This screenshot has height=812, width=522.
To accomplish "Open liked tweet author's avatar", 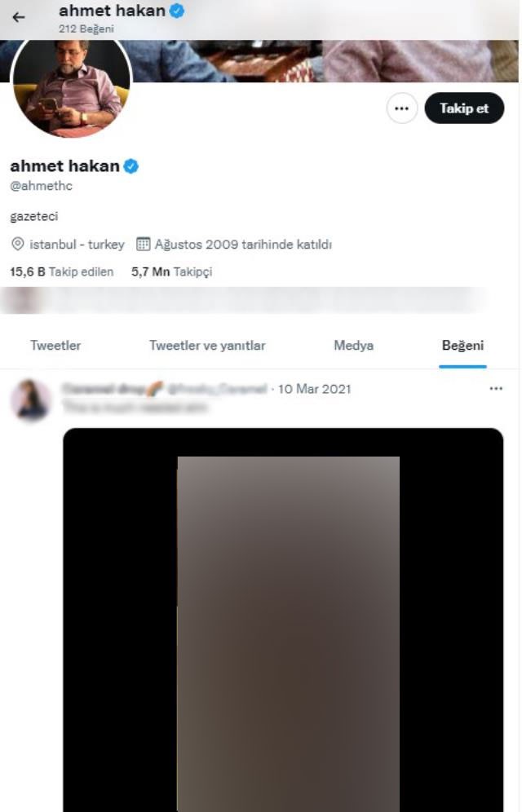I will (x=31, y=400).
